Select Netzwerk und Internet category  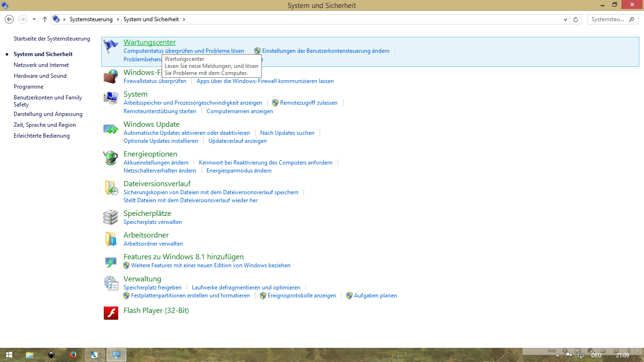point(41,65)
